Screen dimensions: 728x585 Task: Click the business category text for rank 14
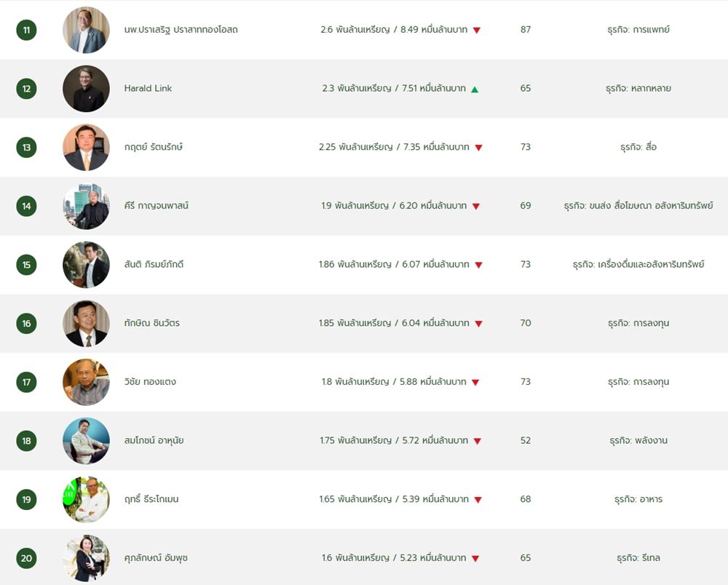pyautogui.click(x=638, y=205)
